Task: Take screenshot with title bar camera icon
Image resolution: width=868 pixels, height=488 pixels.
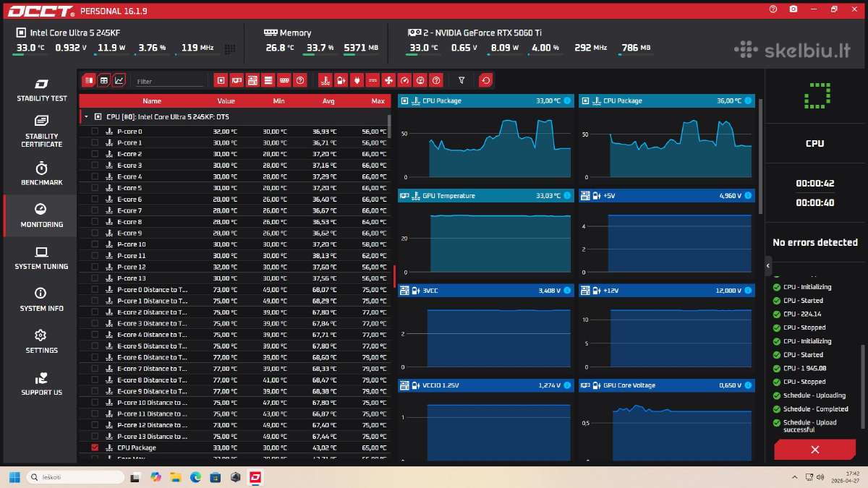Action: coord(793,9)
